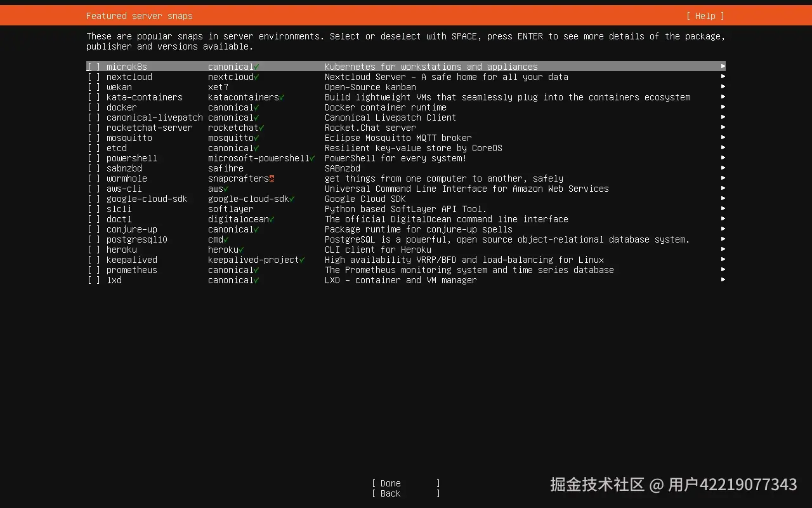Expand details for the rocketchat-server snap
812x508 pixels.
click(723, 128)
